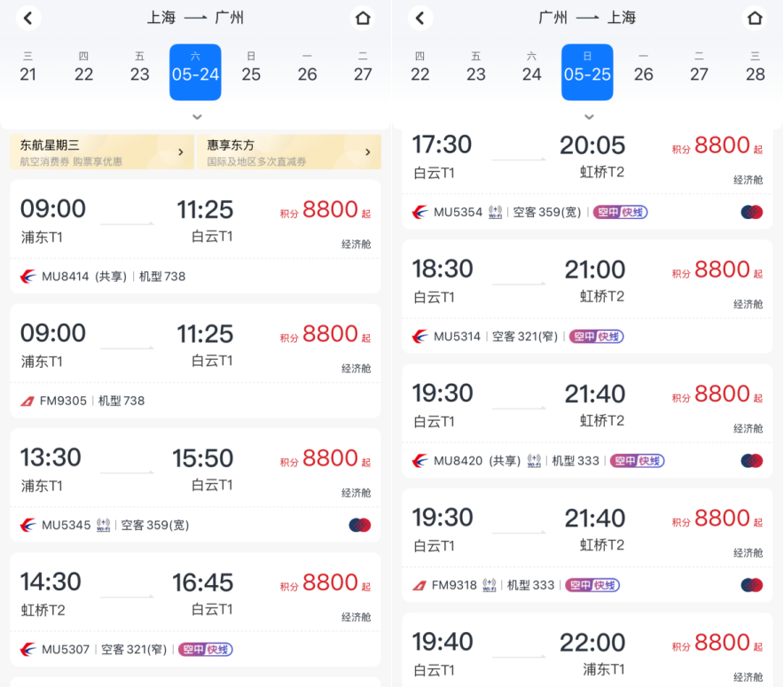Select date 25 on Shanghai–Guangzhou date bar
This screenshot has height=687, width=784.
click(251, 67)
